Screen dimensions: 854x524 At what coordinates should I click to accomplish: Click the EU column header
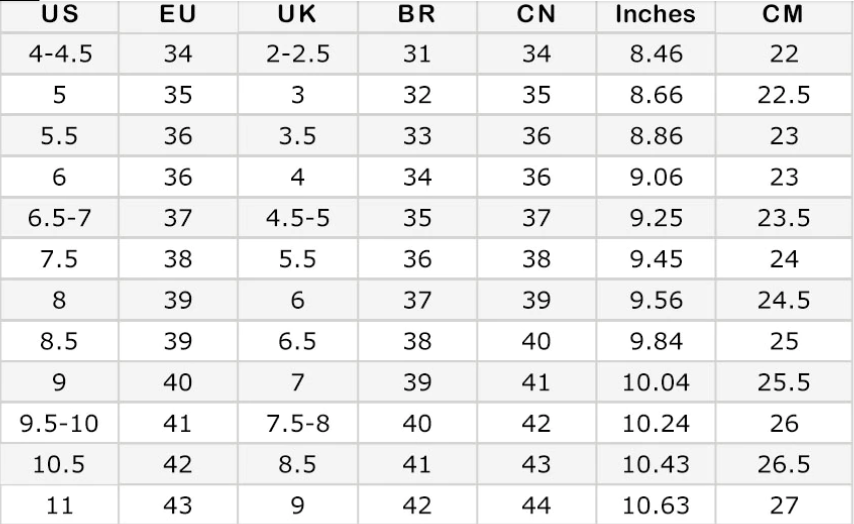click(x=177, y=16)
